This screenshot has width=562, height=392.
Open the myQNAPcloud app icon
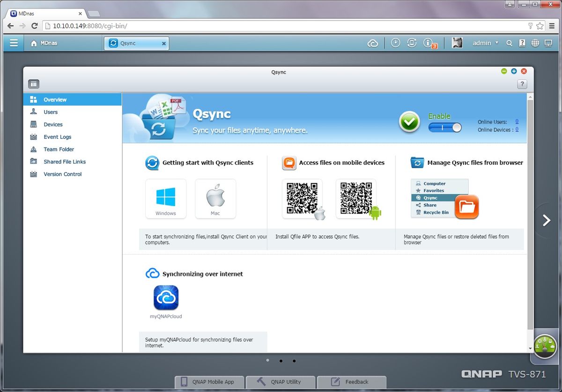click(x=166, y=297)
